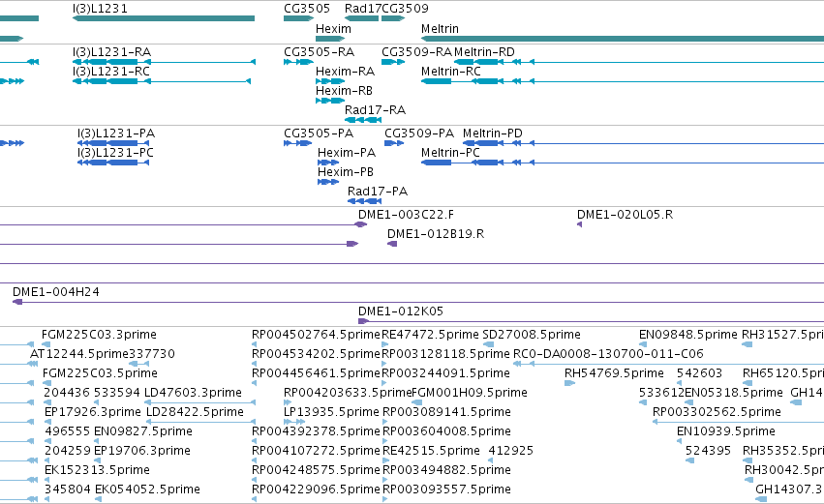This screenshot has height=504, width=824.
Task: Click the EK152313.5prime label
Action: pyautogui.click(x=97, y=470)
